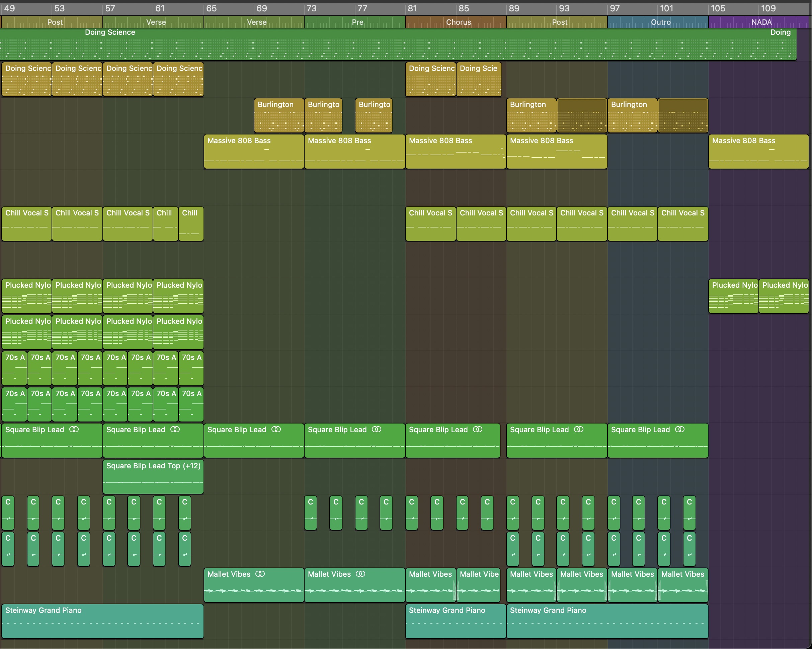Select the Massive 808 Bass region at bar 81
Viewport: 812px width, 649px height.
pos(456,151)
